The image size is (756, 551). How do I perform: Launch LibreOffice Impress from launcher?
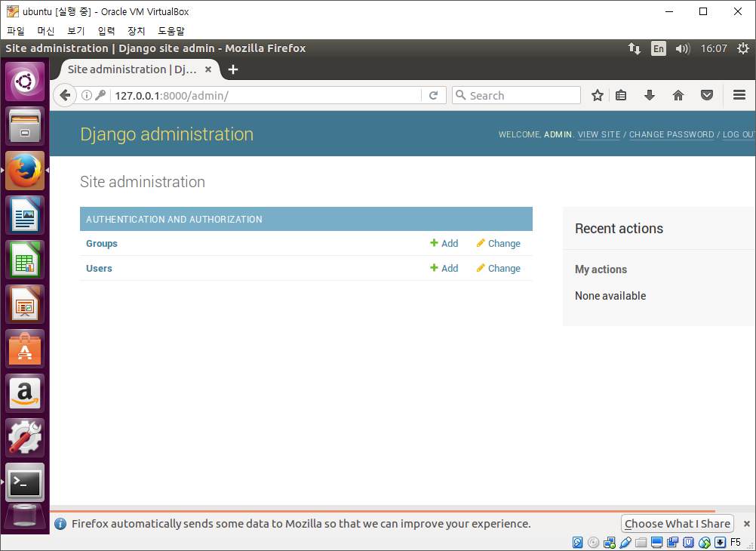[25, 304]
